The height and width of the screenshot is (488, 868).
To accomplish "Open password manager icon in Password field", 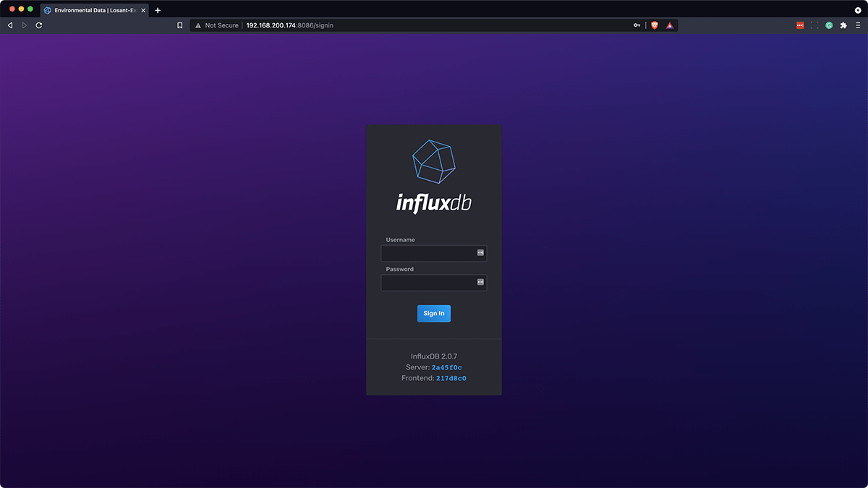I will click(x=480, y=283).
